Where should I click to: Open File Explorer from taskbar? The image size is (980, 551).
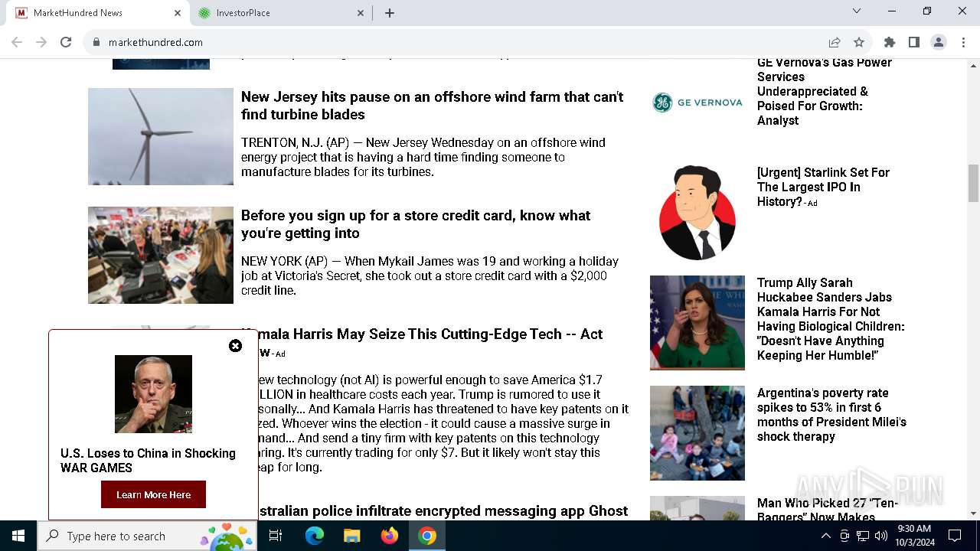[x=351, y=536]
